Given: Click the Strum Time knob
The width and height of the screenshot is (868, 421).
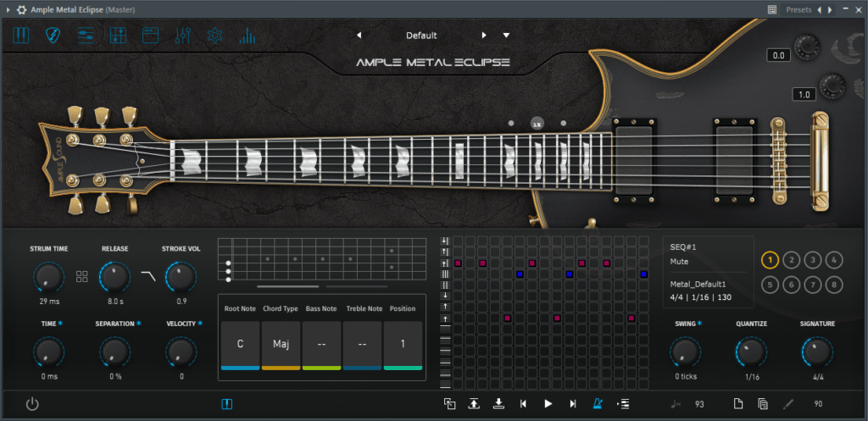Looking at the screenshot, I should [48, 277].
